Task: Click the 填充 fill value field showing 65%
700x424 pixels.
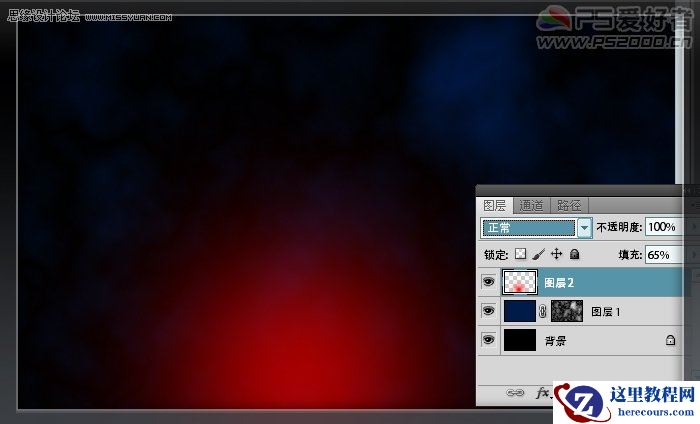Action: tap(663, 255)
